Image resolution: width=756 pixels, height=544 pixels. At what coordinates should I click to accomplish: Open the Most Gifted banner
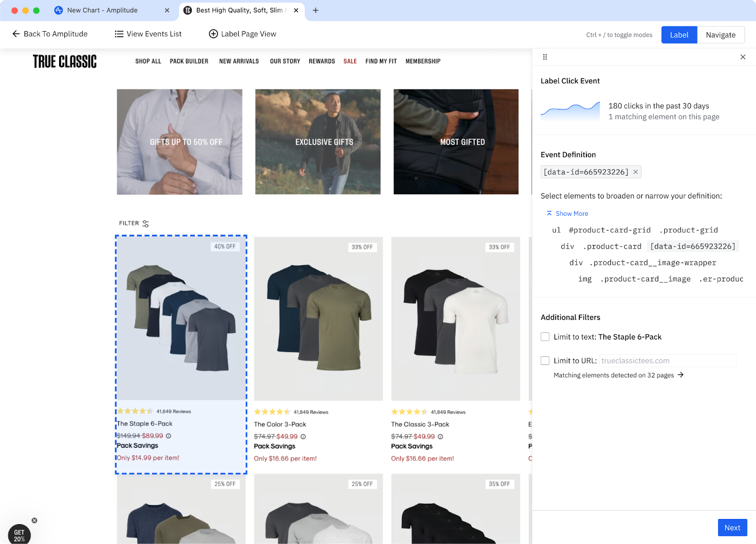pos(456,142)
